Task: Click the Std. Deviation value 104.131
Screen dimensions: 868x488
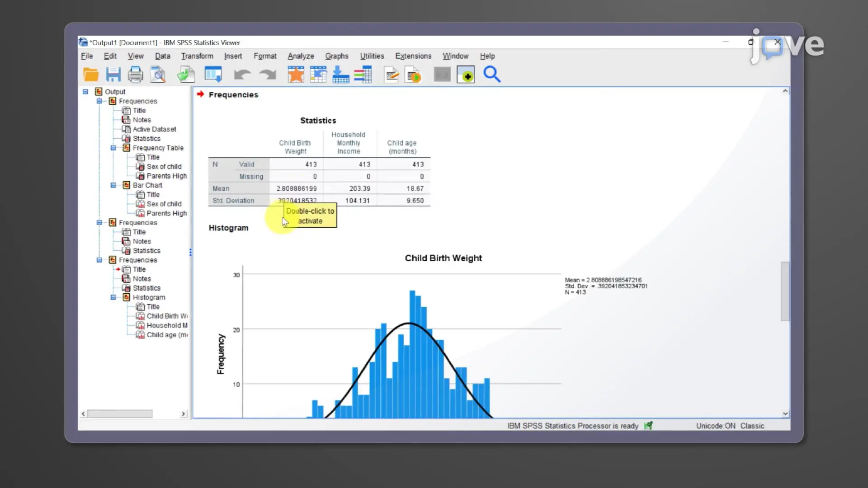Action: pyautogui.click(x=350, y=201)
